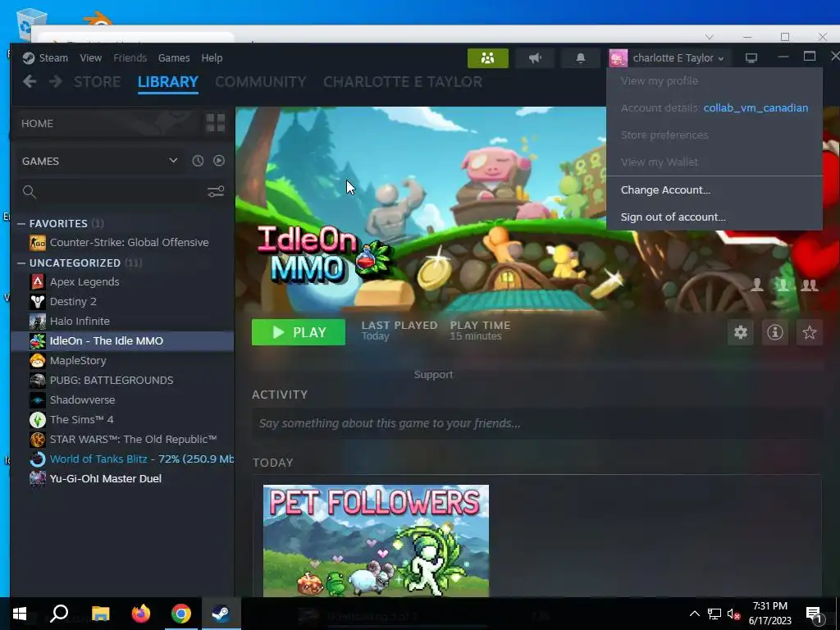This screenshot has height=630, width=840.
Task: Open the Windows notification center icon
Action: click(815, 614)
